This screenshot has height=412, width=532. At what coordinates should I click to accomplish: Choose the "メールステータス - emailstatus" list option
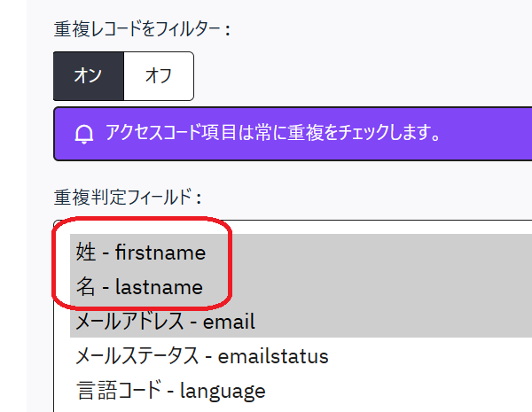click(202, 356)
